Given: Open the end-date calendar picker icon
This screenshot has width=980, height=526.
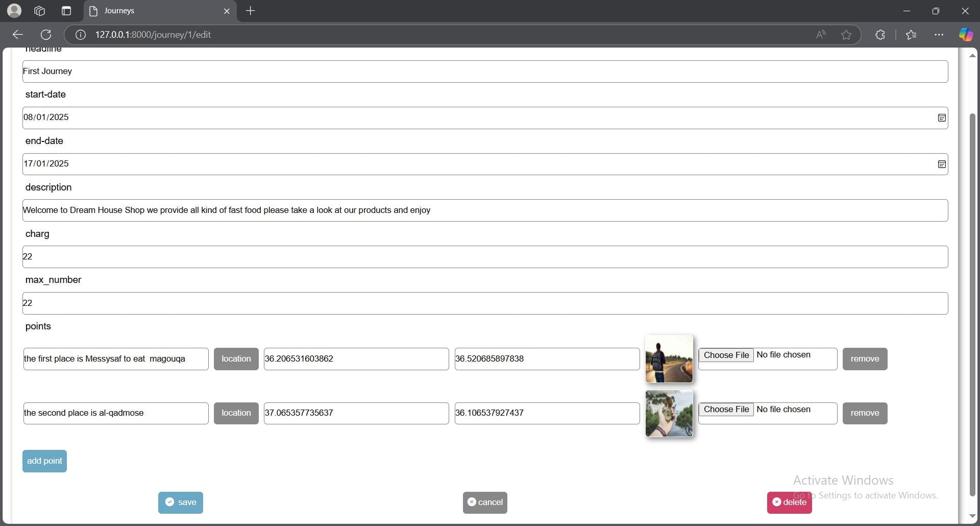Looking at the screenshot, I should (941, 164).
